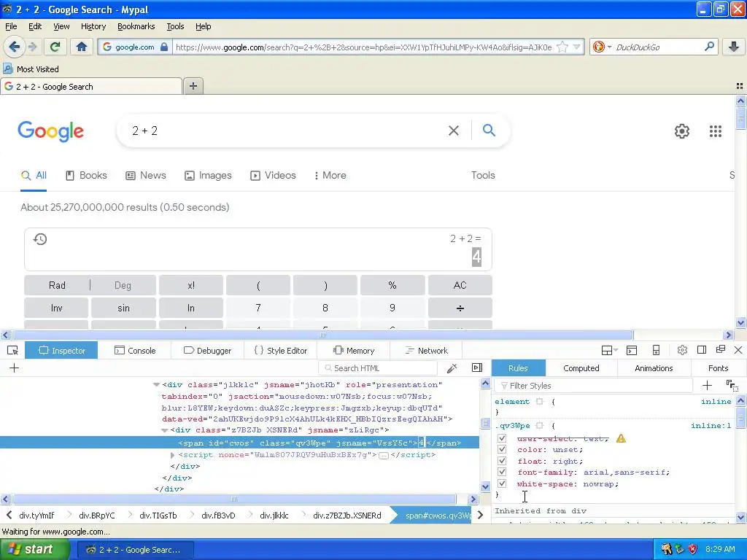Select Deg angle mode on calculator
This screenshot has width=747, height=560.
123,285
